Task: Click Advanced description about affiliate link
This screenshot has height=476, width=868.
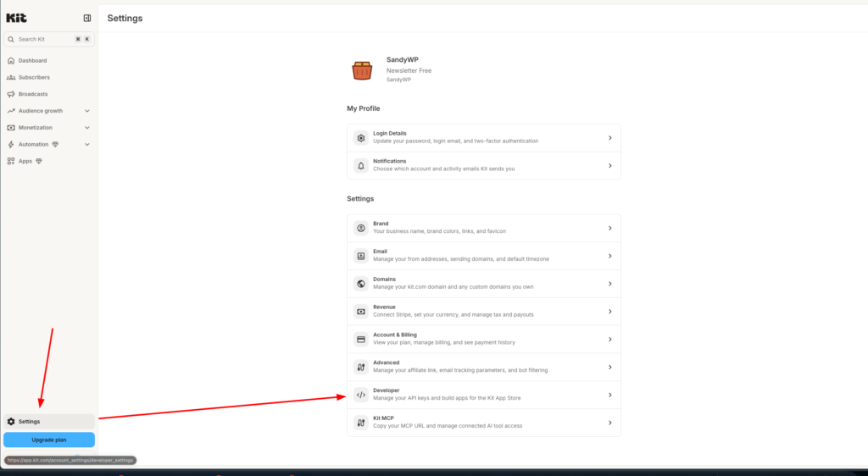Action: coord(460,370)
